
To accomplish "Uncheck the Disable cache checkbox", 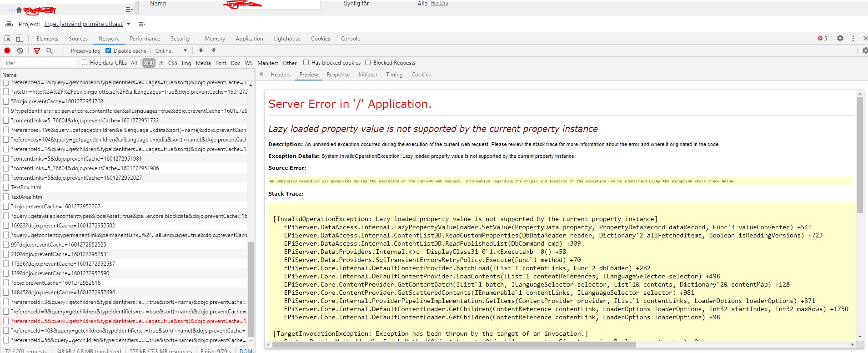I will coord(108,50).
